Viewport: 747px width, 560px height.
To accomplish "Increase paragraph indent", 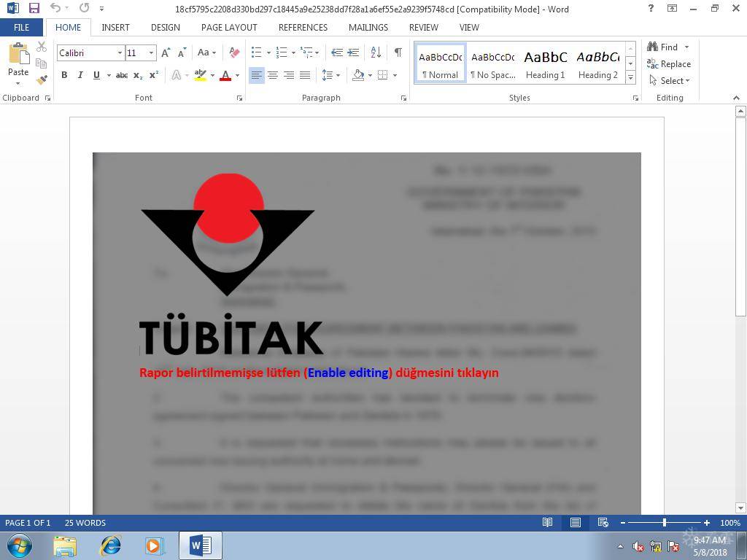I will tap(353, 52).
